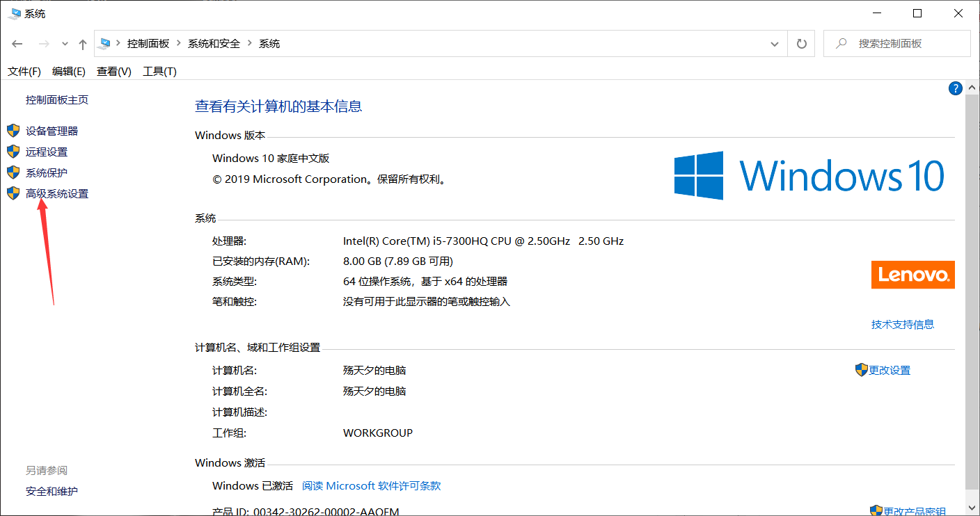Open 远程设置 link
Image resolution: width=980 pixels, height=516 pixels.
[47, 152]
